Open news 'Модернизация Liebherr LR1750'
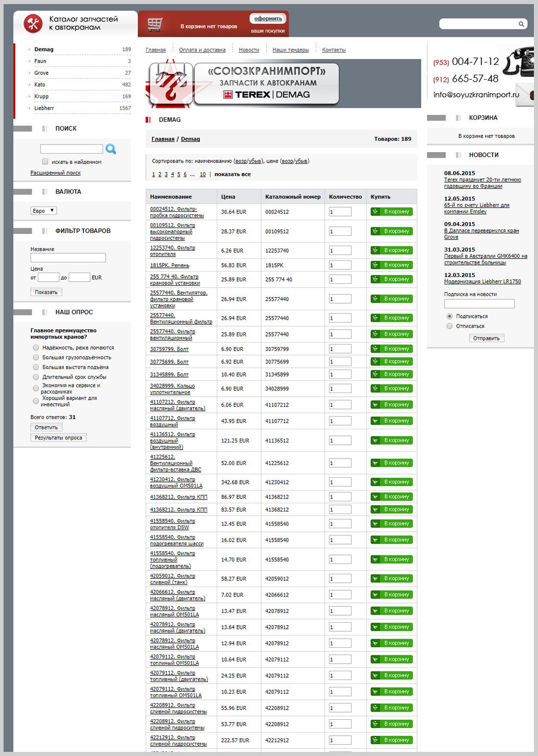This screenshot has width=538, height=756. pyautogui.click(x=482, y=282)
